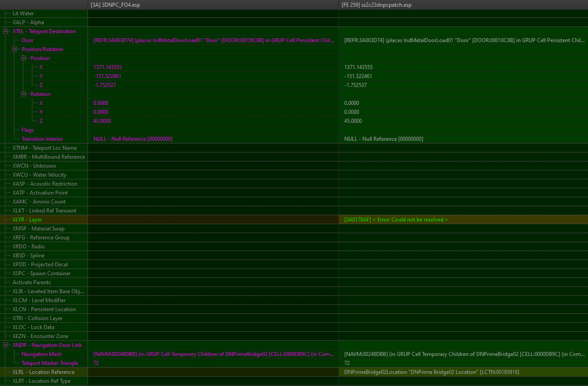Click the DNPrimeBridge02Location LCTN value
The image size is (588, 386).
coord(432,372)
